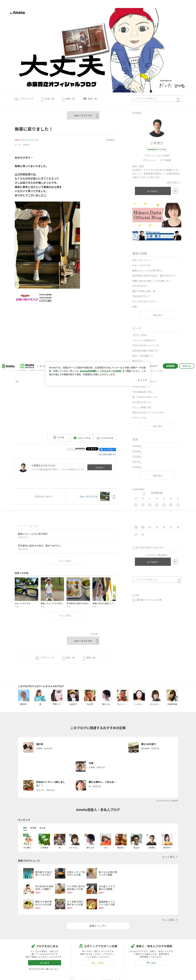This screenshot has width=196, height=980.
Task: Expand the 2021年 monthly archive
Action: click(x=137, y=462)
